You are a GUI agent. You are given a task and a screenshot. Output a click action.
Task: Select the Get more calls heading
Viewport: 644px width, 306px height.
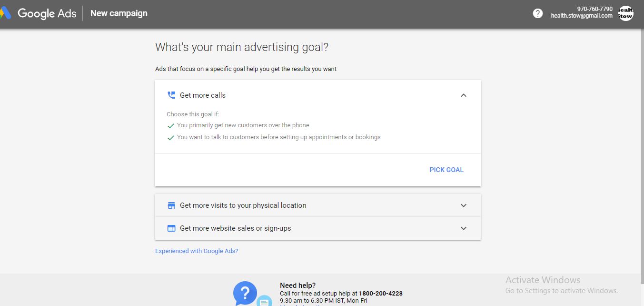203,95
